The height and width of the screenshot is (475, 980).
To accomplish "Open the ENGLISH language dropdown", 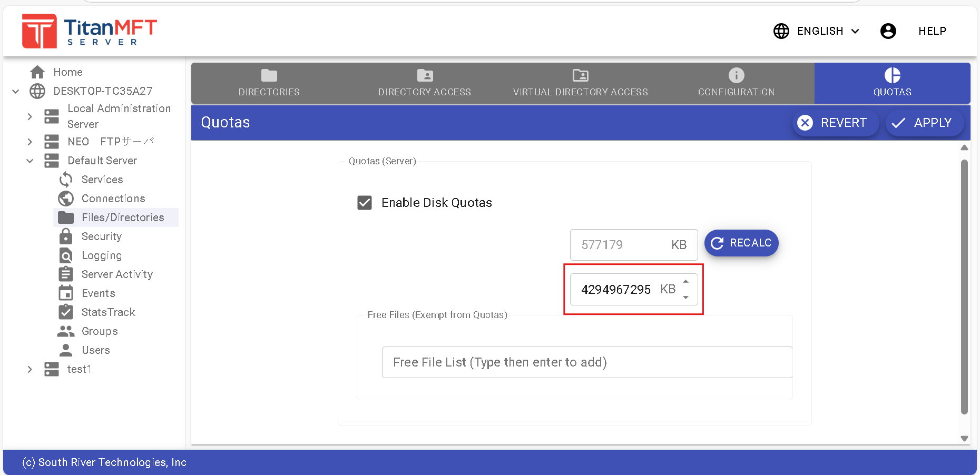I will (817, 31).
